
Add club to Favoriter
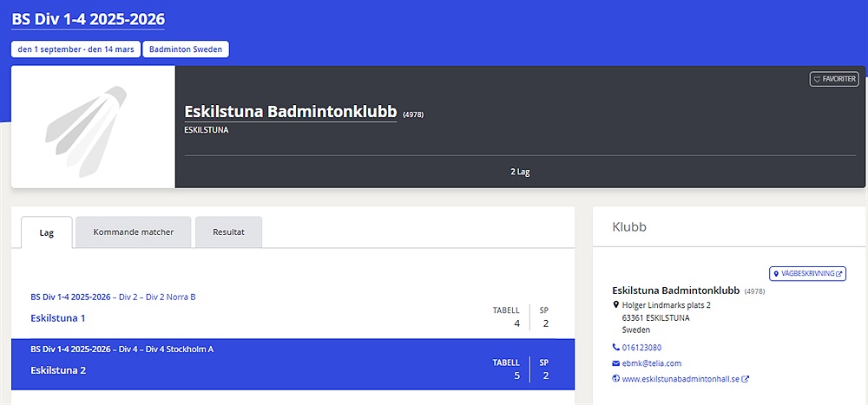(835, 79)
